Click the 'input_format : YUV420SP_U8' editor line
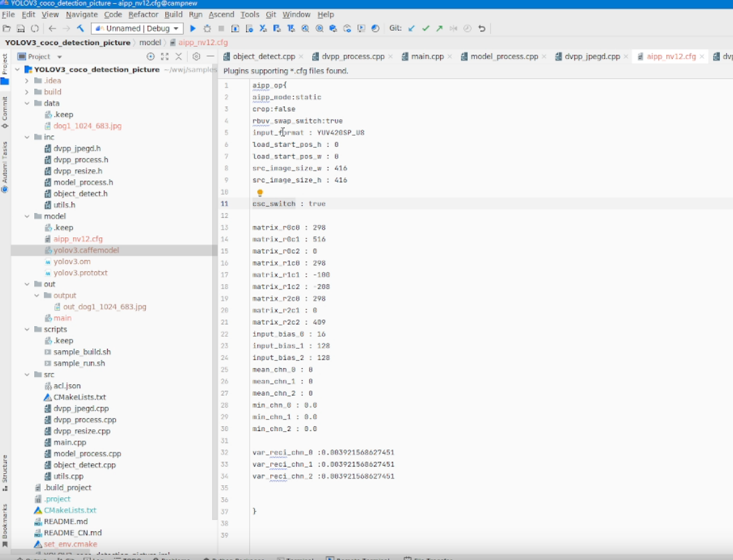The image size is (733, 560). pyautogui.click(x=308, y=132)
